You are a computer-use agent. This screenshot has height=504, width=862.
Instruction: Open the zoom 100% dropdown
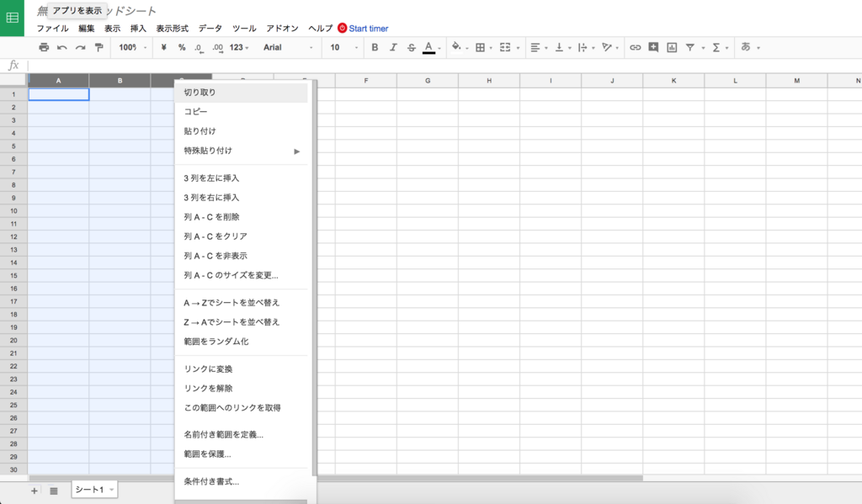(132, 47)
